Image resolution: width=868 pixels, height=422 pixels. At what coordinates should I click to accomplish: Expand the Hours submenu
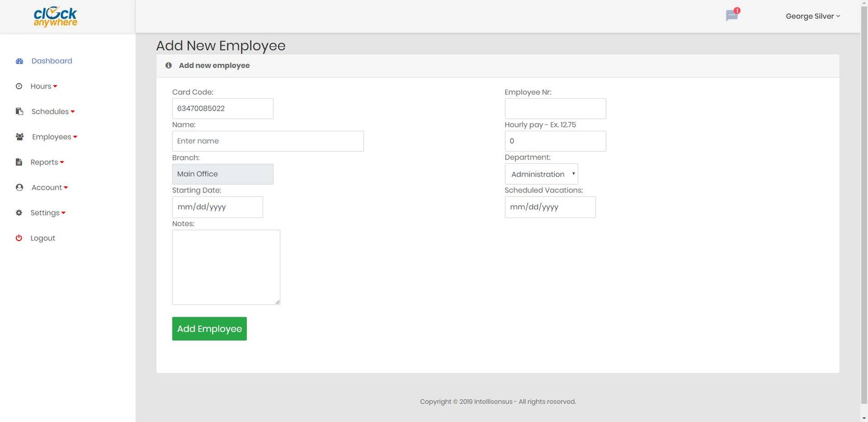point(43,86)
